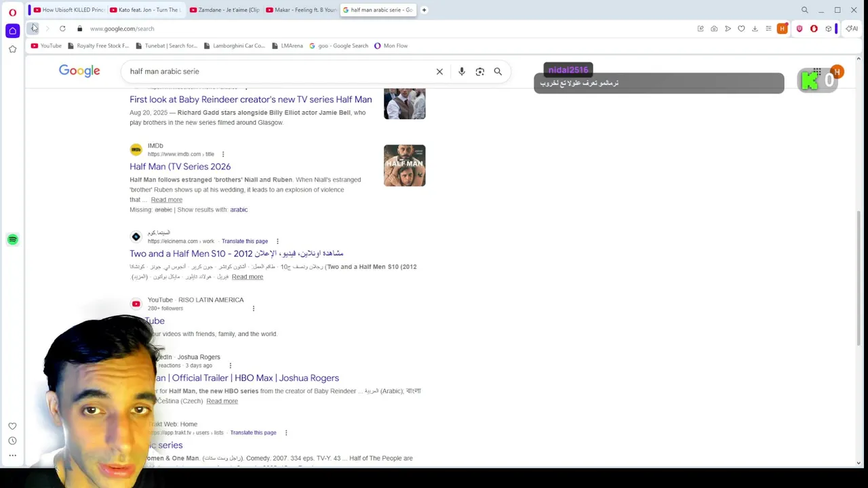Start Google voice search microphone

click(x=462, y=71)
